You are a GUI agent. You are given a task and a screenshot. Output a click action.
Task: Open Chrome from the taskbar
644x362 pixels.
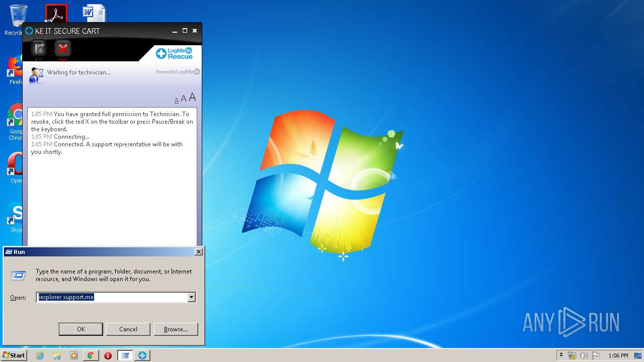click(x=91, y=355)
